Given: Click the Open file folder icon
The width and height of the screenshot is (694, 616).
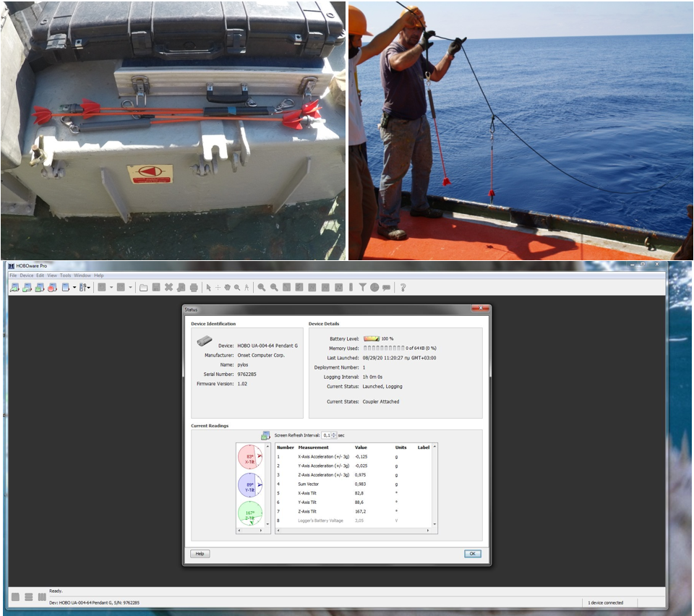Looking at the screenshot, I should 143,288.
